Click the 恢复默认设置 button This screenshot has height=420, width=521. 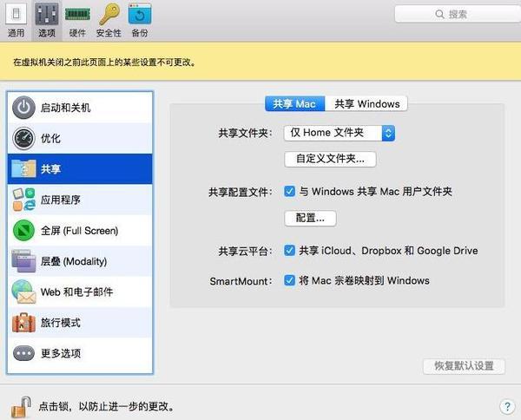(464, 366)
